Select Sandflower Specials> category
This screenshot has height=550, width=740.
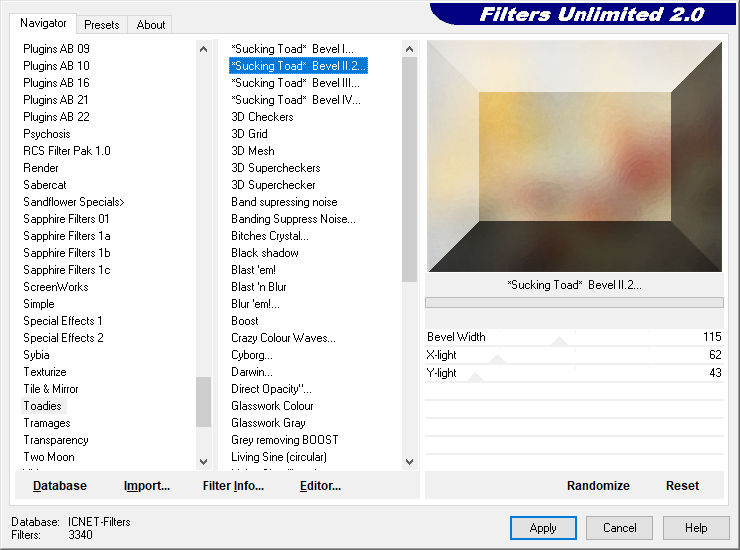point(74,202)
